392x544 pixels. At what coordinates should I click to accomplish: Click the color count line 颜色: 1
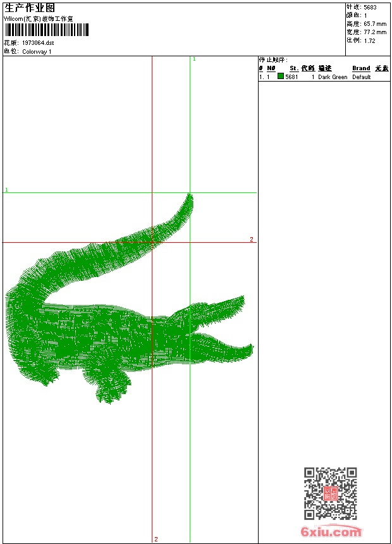357,15
